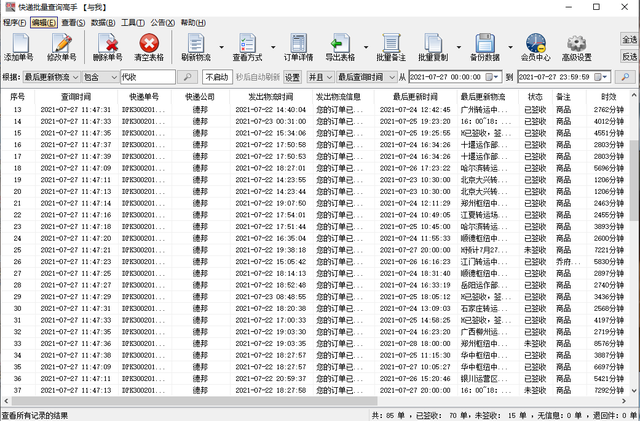Click the 反选 button

(629, 56)
